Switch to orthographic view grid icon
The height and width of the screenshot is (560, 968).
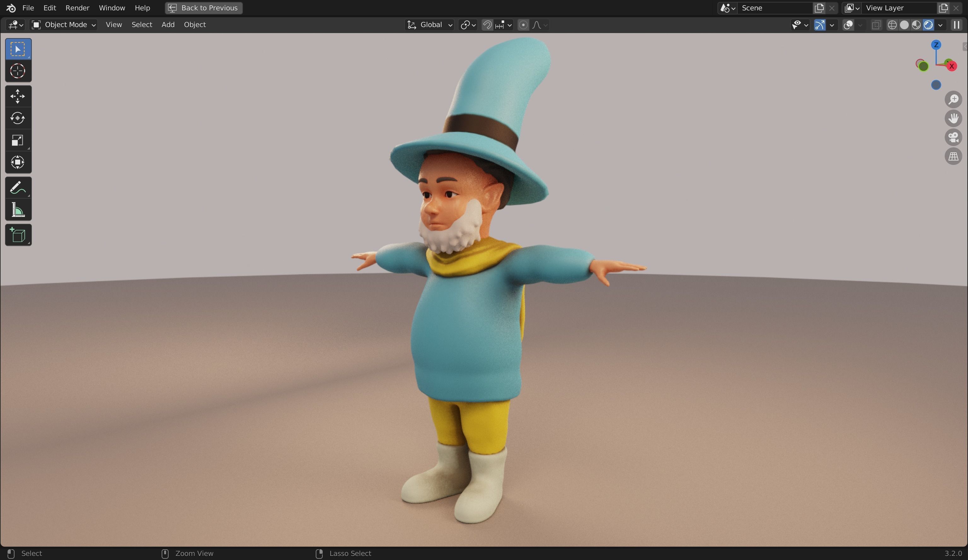coord(953,156)
